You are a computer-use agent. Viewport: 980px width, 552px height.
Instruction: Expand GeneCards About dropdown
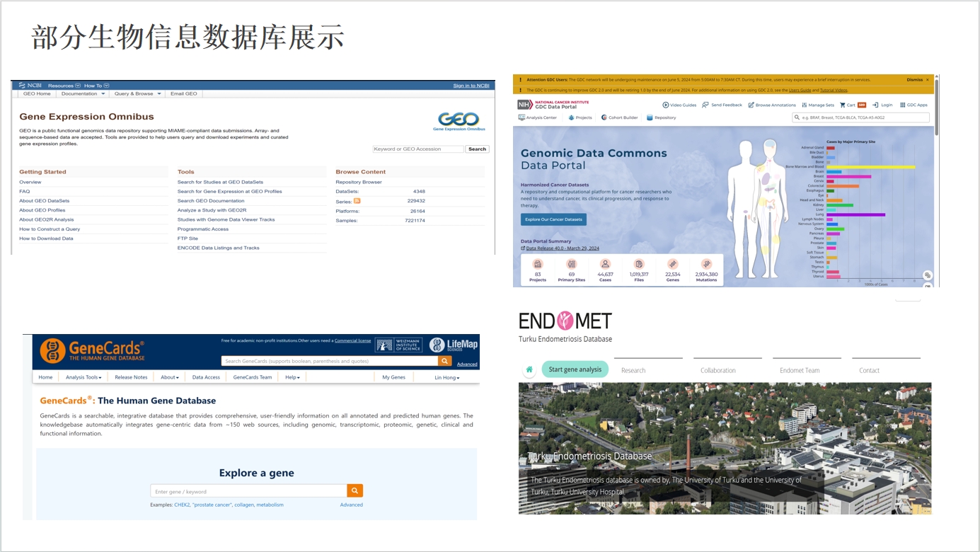click(x=170, y=377)
